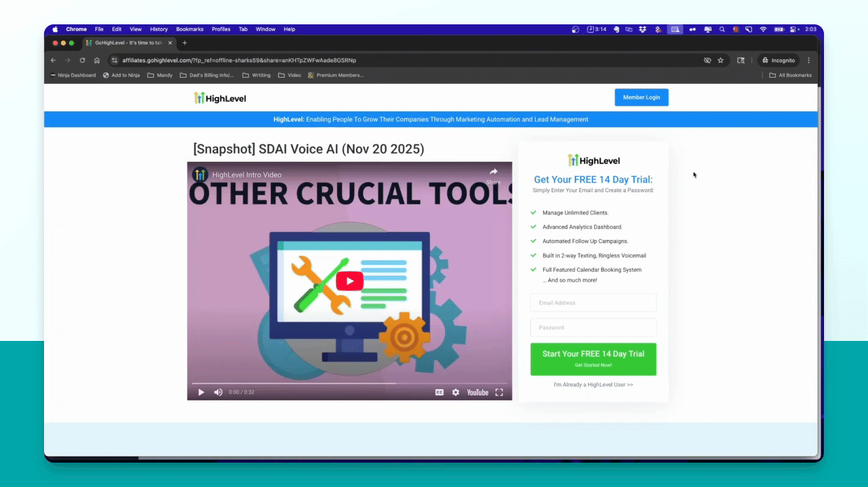Open a new tab with the plus button
868x487 pixels.
pos(185,43)
